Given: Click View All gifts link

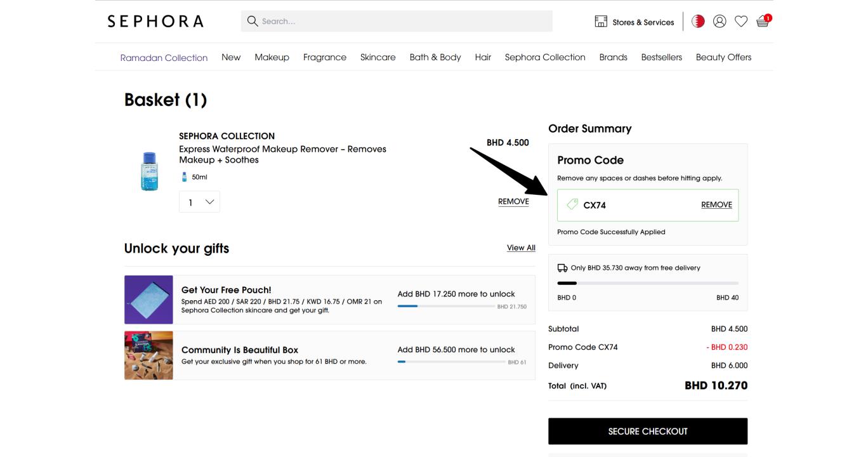Looking at the screenshot, I should click(x=521, y=248).
